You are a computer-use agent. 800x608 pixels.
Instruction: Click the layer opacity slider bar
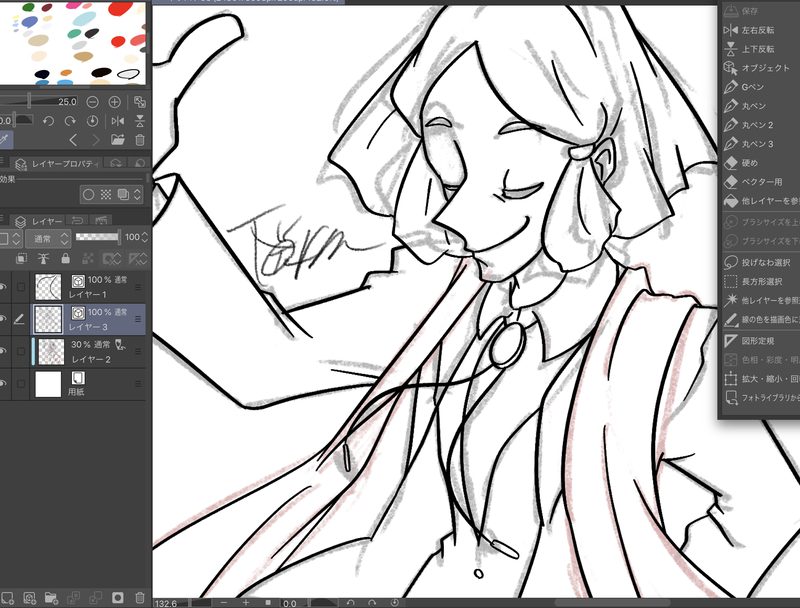pos(97,237)
